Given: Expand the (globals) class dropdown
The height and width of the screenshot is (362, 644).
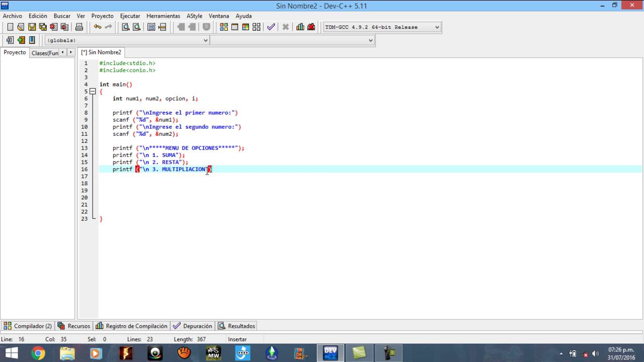Looking at the screenshot, I should coord(205,40).
